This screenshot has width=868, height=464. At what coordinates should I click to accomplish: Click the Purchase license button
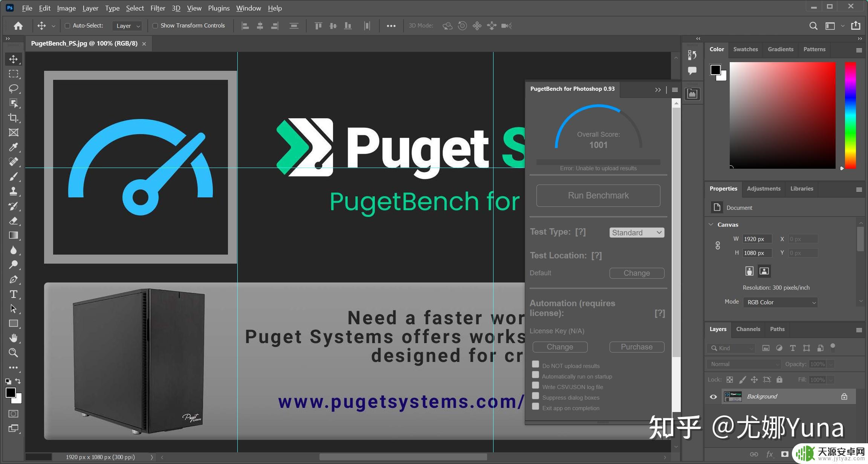(637, 347)
